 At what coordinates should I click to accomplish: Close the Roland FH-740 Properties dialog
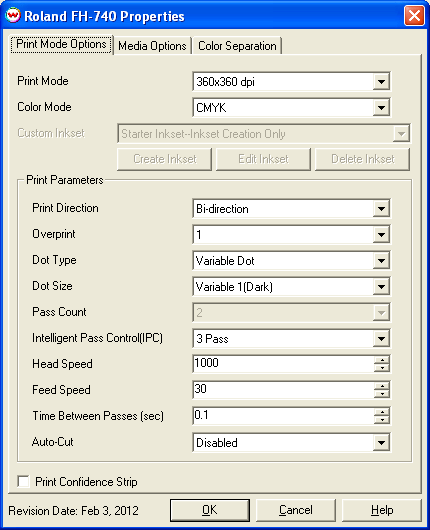coord(414,16)
